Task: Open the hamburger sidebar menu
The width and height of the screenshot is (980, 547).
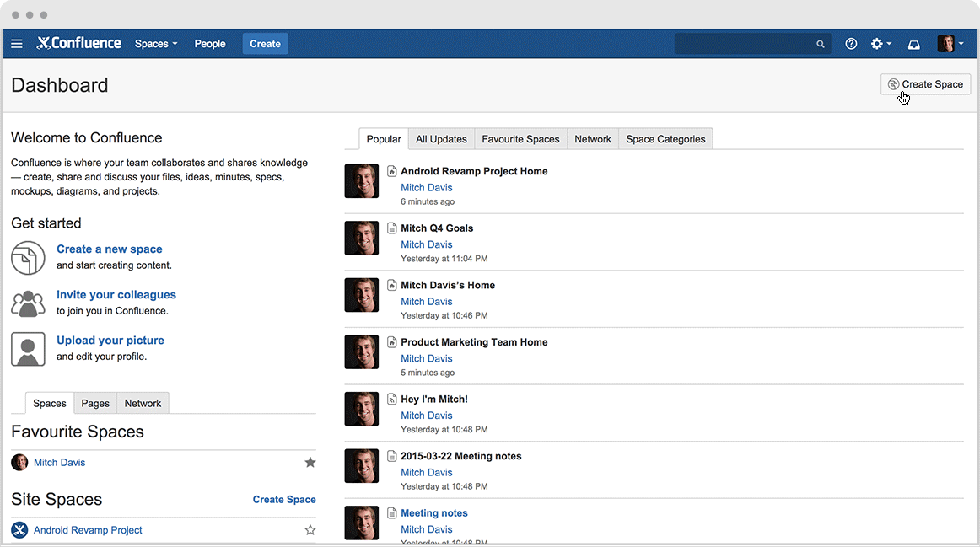Action: 17,44
